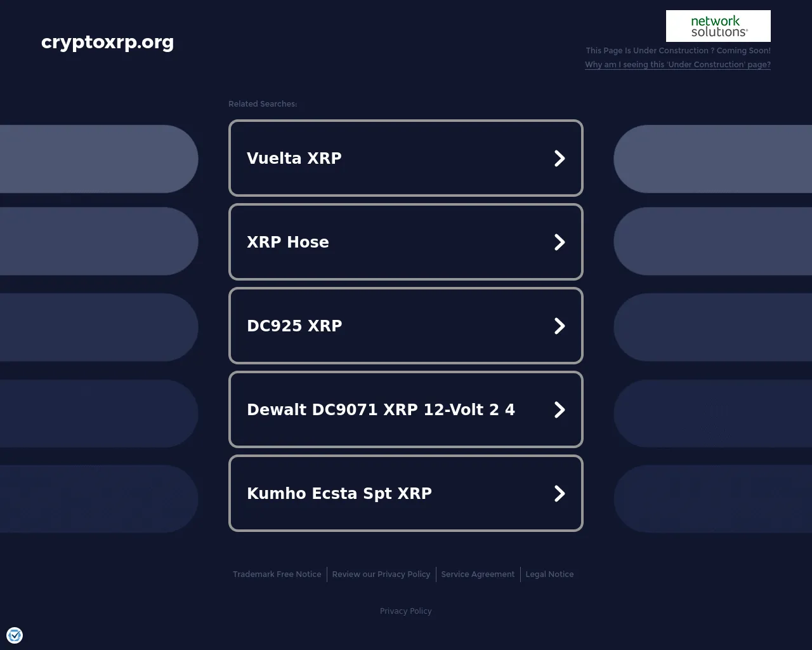
Task: Open the Trademark Free Notice link
Action: coord(277,574)
